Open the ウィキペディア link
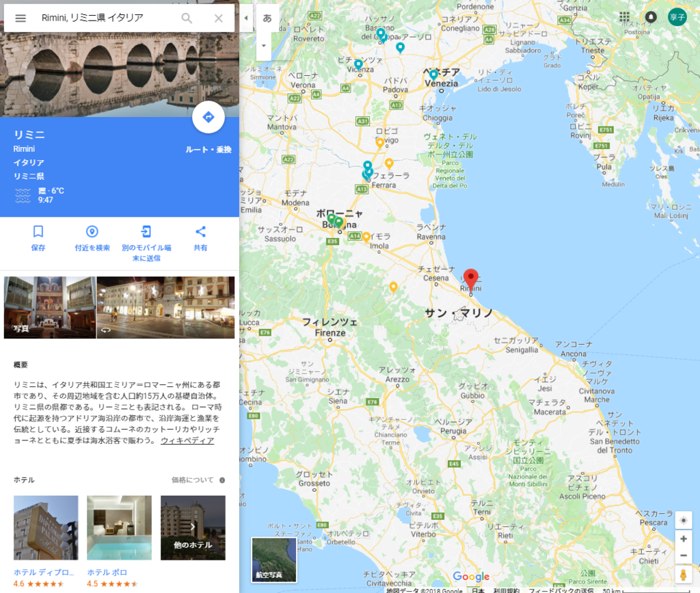Screen dimensions: 700x593 187,440
